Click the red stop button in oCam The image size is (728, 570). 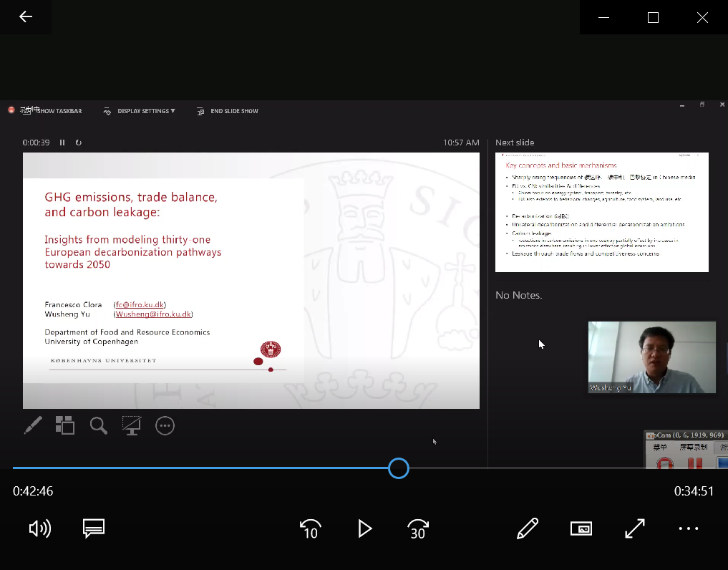[664, 463]
